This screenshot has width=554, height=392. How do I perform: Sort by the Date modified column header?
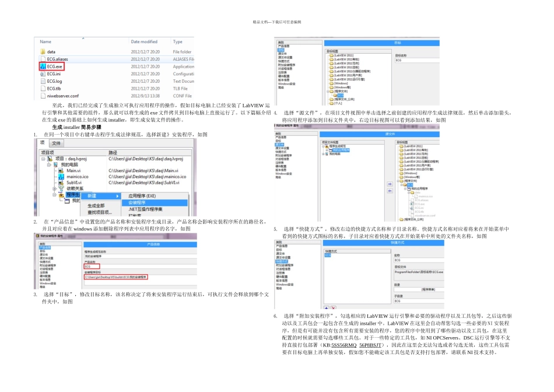click(x=144, y=42)
